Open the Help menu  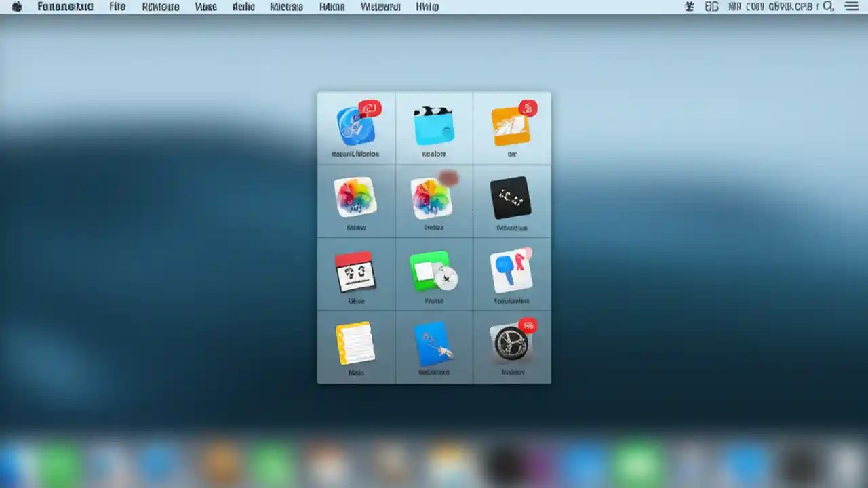(427, 7)
